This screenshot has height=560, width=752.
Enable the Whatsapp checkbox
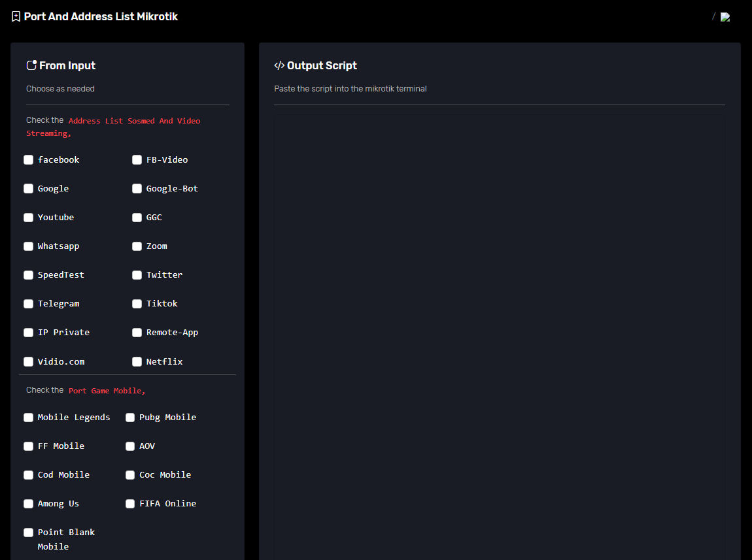pyautogui.click(x=28, y=246)
